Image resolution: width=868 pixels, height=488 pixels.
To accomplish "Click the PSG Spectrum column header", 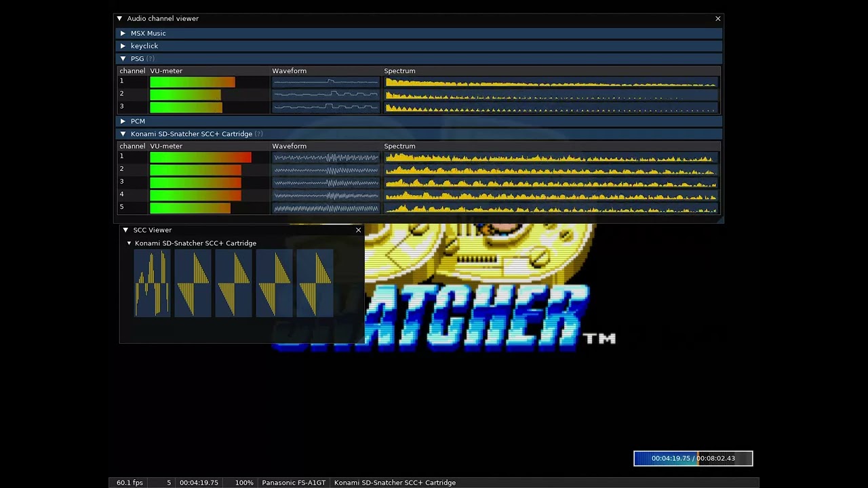I will pyautogui.click(x=399, y=71).
